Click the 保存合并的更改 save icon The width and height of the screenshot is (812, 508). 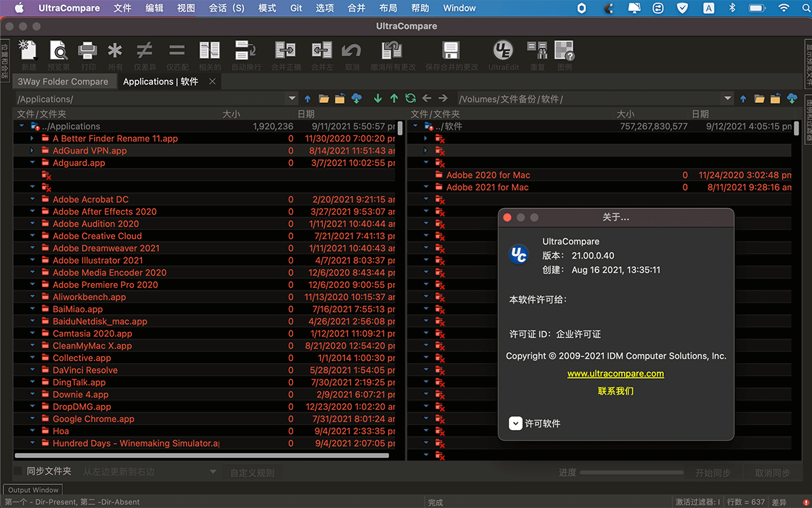click(451, 51)
